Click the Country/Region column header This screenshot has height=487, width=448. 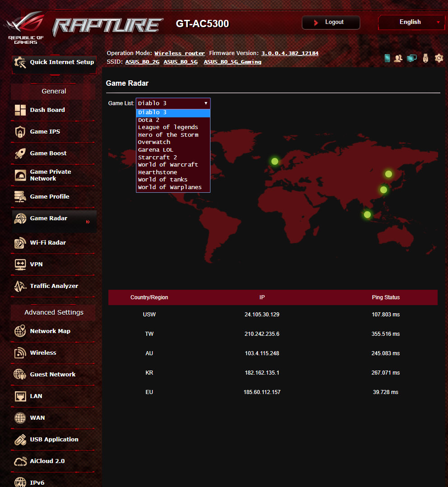point(149,297)
